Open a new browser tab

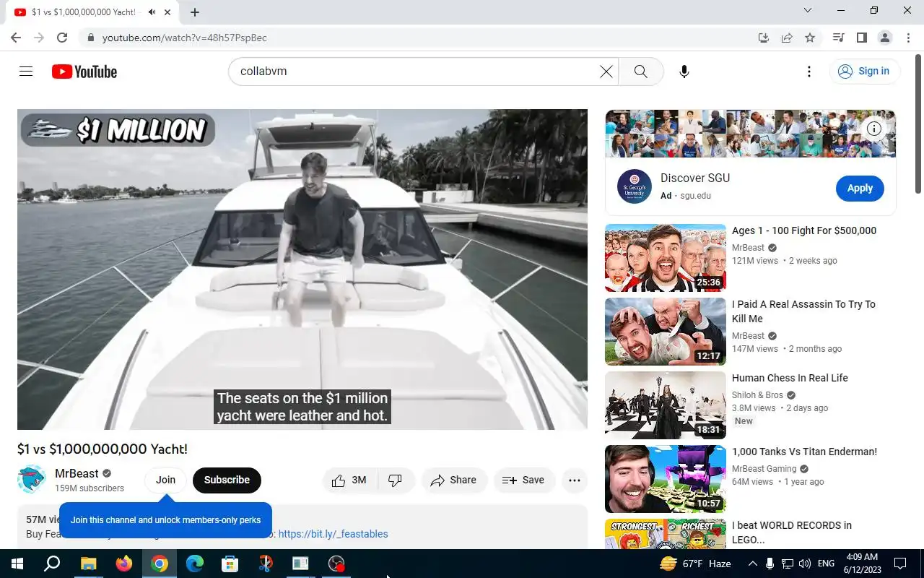(195, 12)
